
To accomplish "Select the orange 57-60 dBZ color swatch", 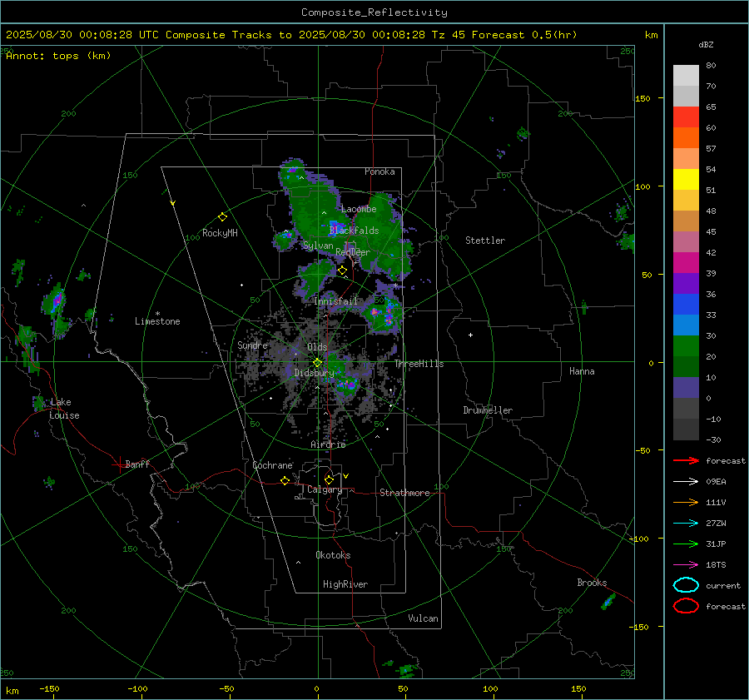I will click(686, 138).
